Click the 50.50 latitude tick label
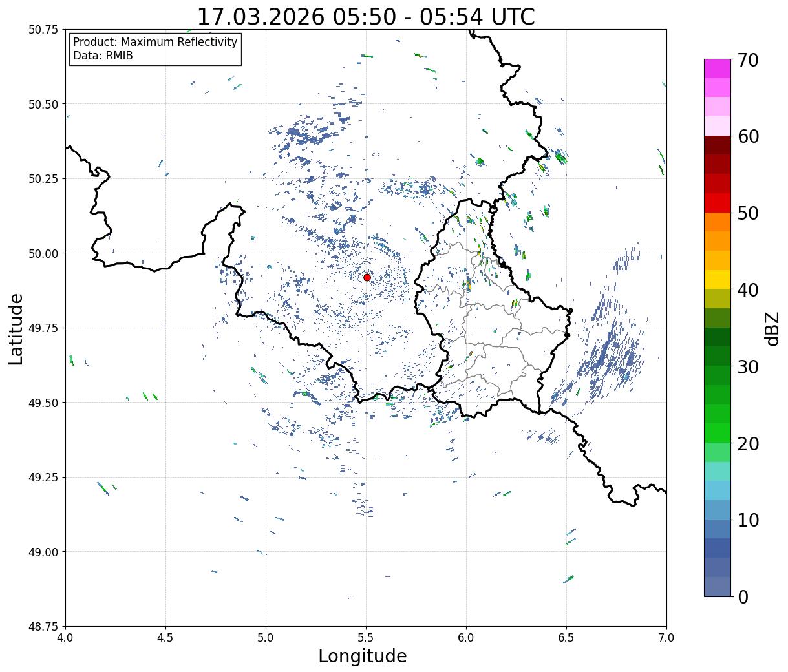Image resolution: width=788 pixels, height=672 pixels. pyautogui.click(x=43, y=104)
